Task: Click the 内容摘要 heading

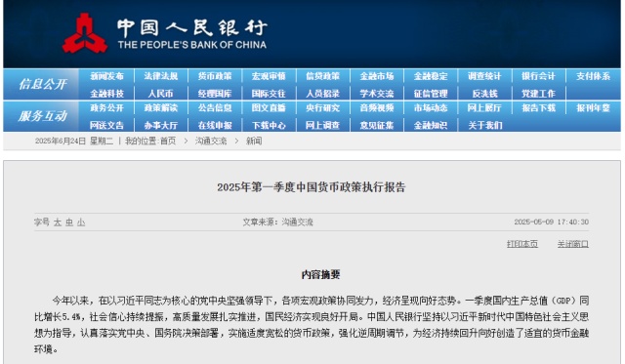Action: coord(321,274)
